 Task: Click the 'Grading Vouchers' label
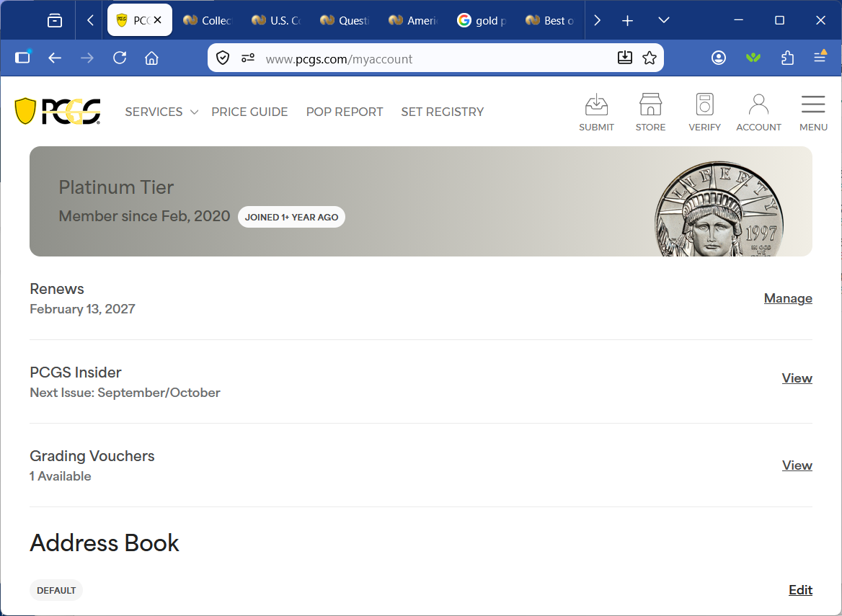(x=92, y=456)
